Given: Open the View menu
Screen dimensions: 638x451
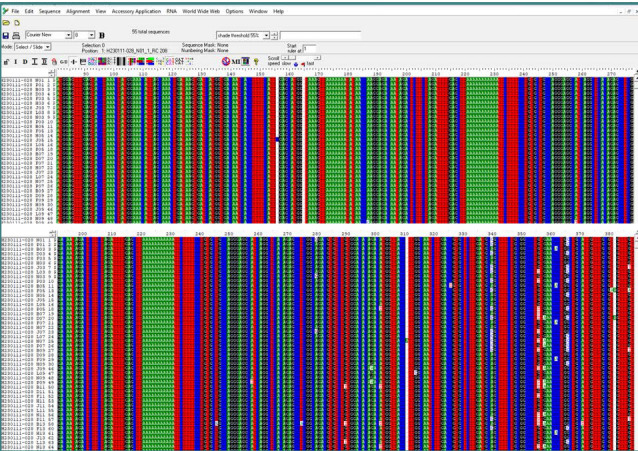Looking at the screenshot, I should (x=101, y=11).
